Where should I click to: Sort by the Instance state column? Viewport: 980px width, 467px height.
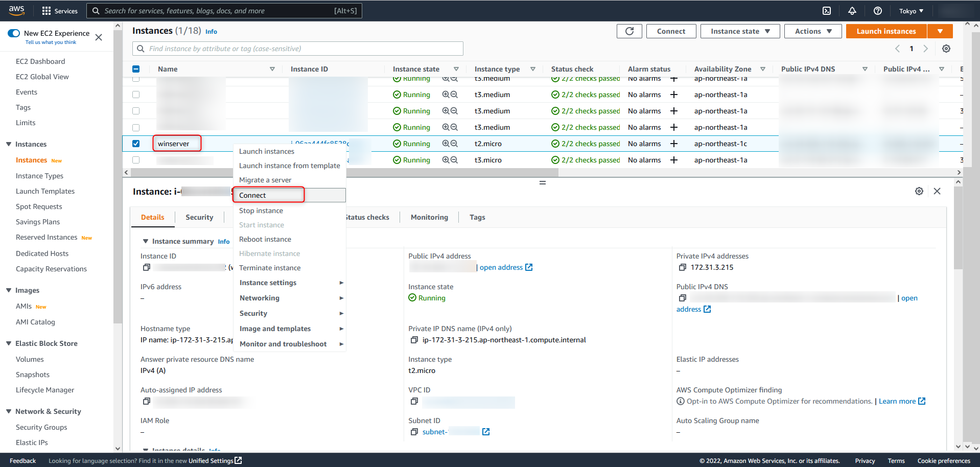click(456, 69)
